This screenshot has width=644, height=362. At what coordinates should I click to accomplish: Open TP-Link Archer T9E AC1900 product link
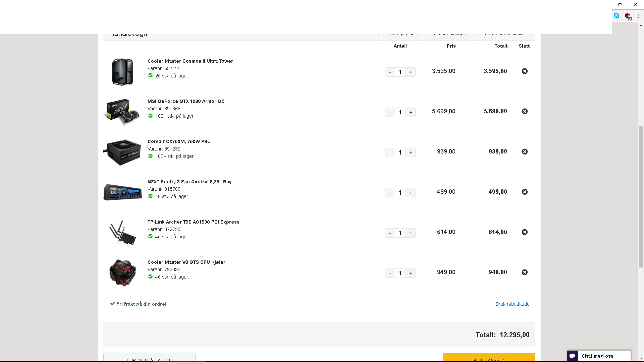point(194,222)
